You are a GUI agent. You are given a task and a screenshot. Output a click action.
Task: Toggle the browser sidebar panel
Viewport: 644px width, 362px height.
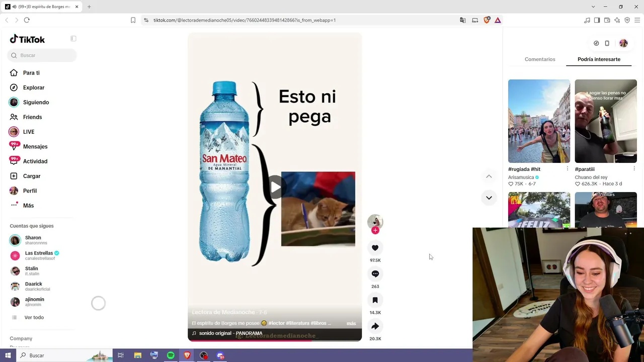tap(597, 20)
